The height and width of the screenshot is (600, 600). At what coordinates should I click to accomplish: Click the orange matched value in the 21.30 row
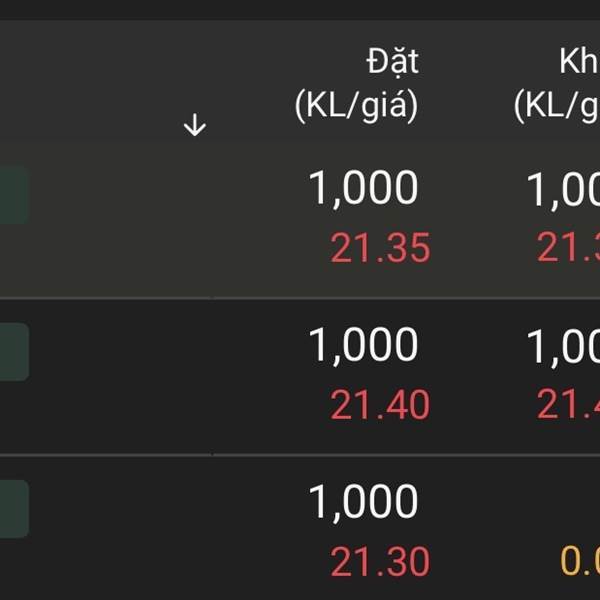coord(580,562)
